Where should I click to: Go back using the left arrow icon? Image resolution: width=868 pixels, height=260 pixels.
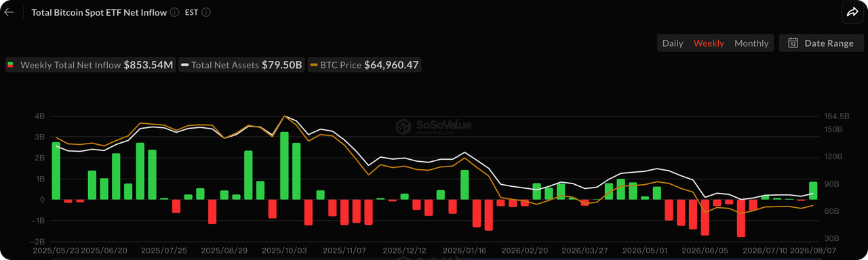click(9, 12)
